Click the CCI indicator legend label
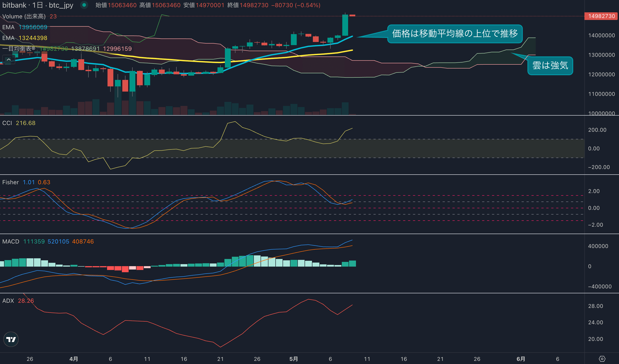The height and width of the screenshot is (364, 619). coord(7,123)
